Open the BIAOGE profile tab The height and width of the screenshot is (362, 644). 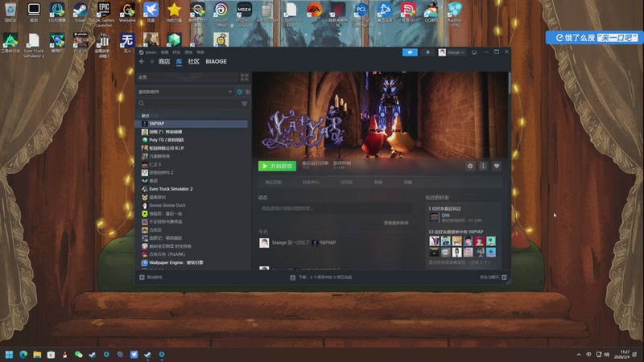pyautogui.click(x=216, y=62)
